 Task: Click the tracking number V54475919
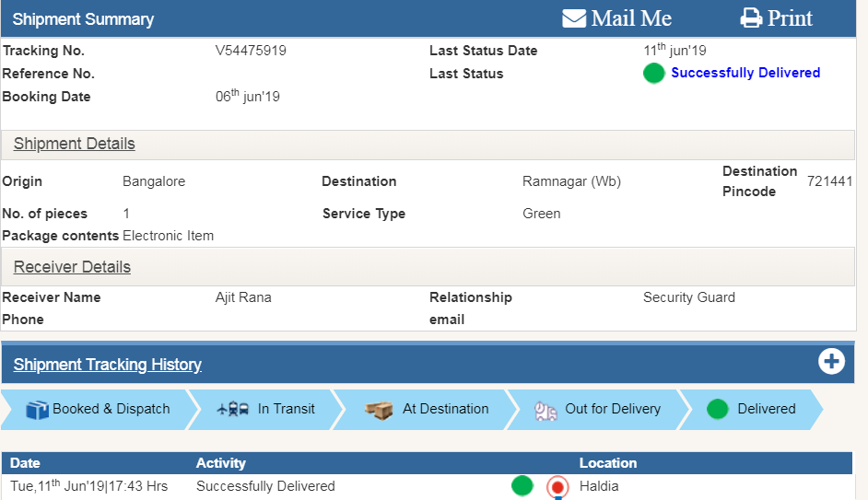point(251,51)
